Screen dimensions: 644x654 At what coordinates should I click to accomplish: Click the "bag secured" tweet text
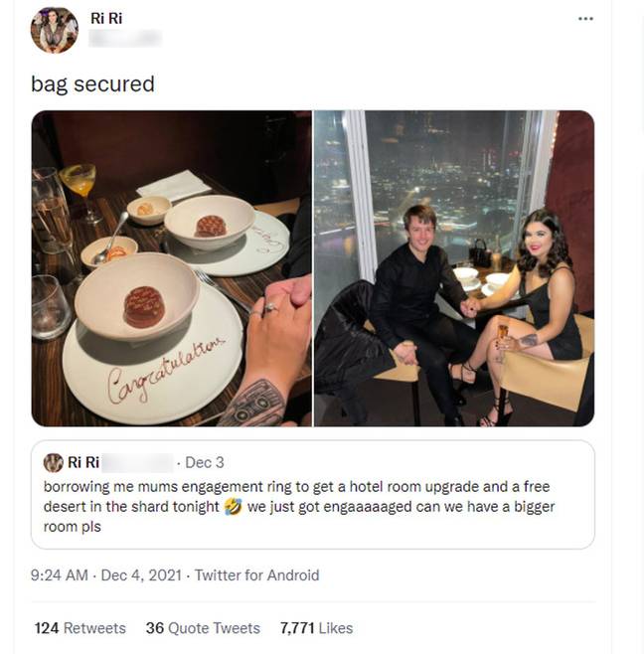point(92,83)
